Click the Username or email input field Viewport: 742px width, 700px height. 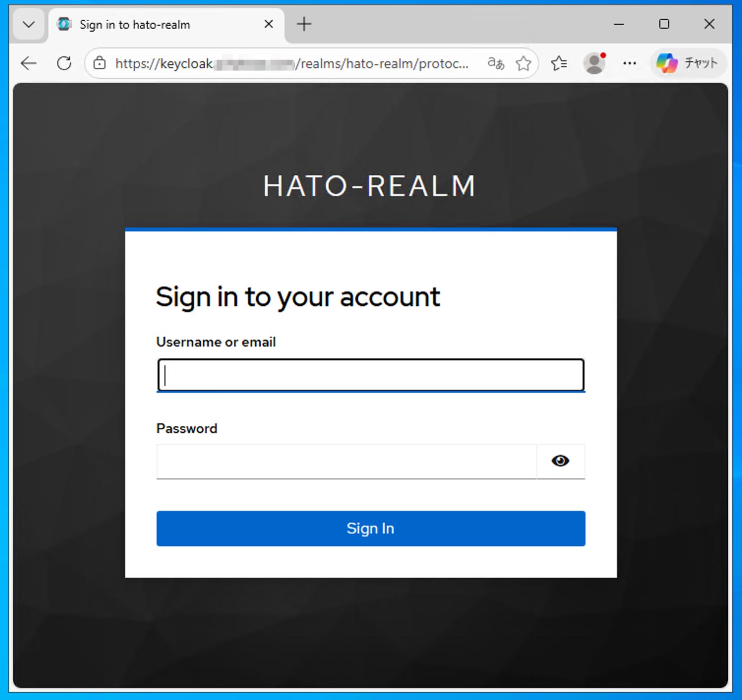point(371,375)
